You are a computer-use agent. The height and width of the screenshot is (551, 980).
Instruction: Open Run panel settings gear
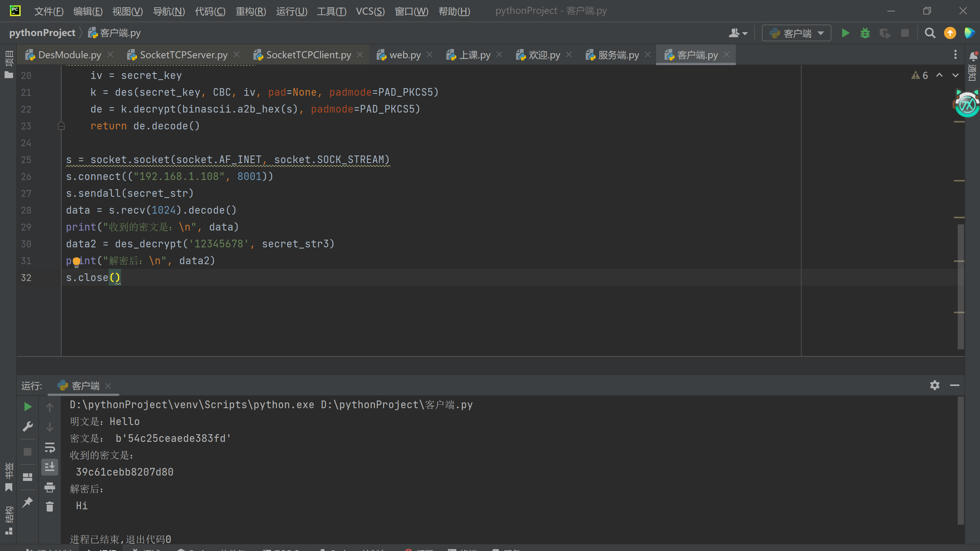point(934,385)
